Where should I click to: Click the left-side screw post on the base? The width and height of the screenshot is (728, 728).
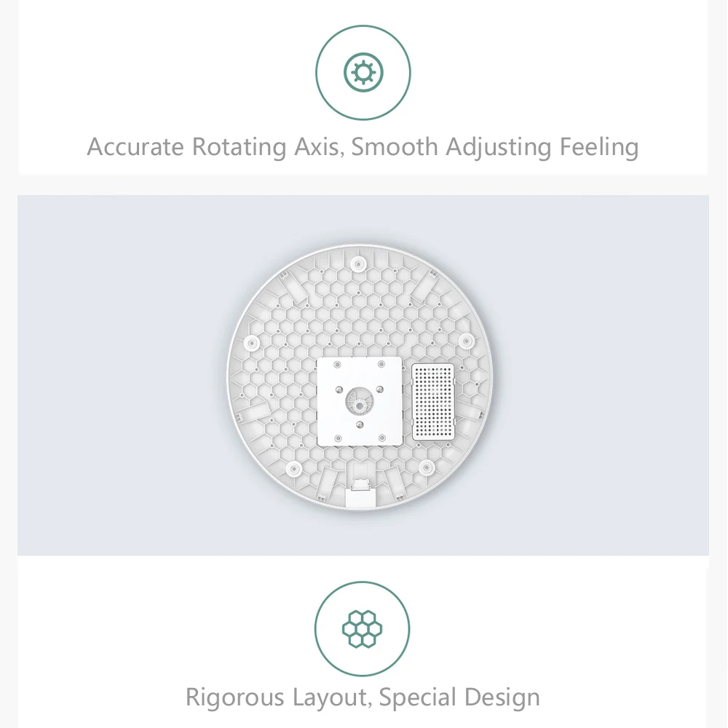pyautogui.click(x=252, y=344)
